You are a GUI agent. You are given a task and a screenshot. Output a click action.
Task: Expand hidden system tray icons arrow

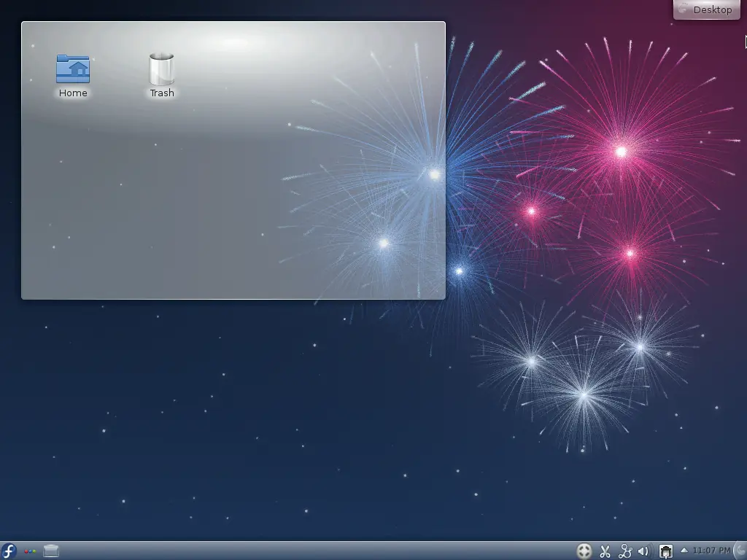(684, 551)
